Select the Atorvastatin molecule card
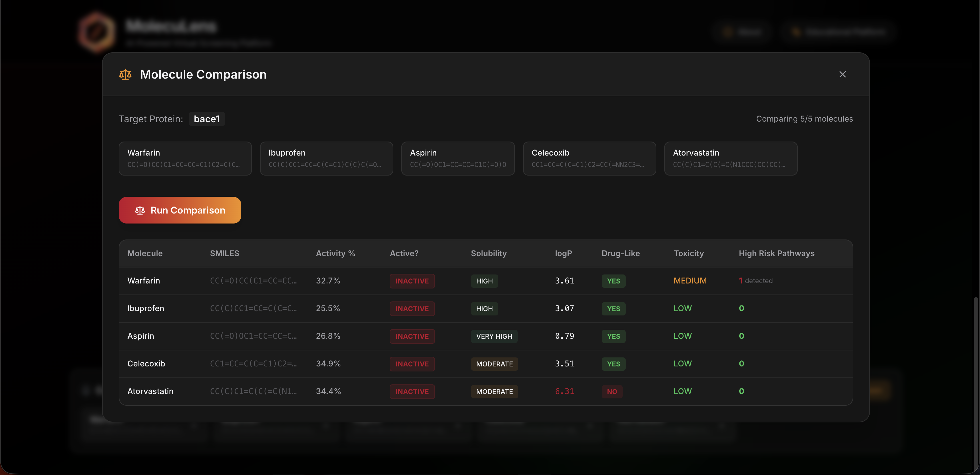This screenshot has height=475, width=980. tap(730, 158)
